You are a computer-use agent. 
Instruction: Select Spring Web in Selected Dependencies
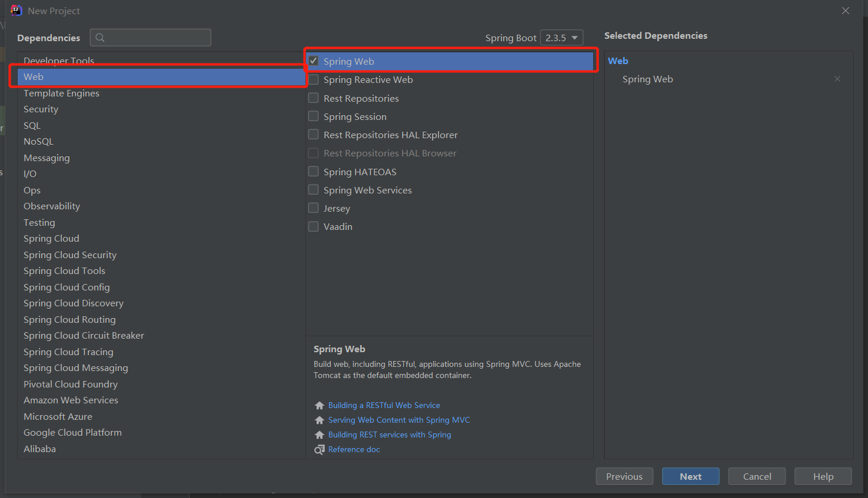pyautogui.click(x=648, y=79)
